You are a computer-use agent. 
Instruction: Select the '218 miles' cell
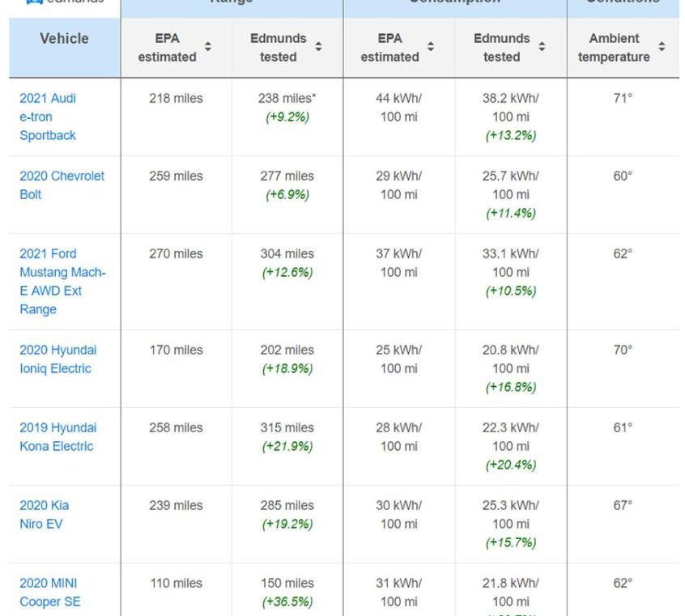point(176,98)
